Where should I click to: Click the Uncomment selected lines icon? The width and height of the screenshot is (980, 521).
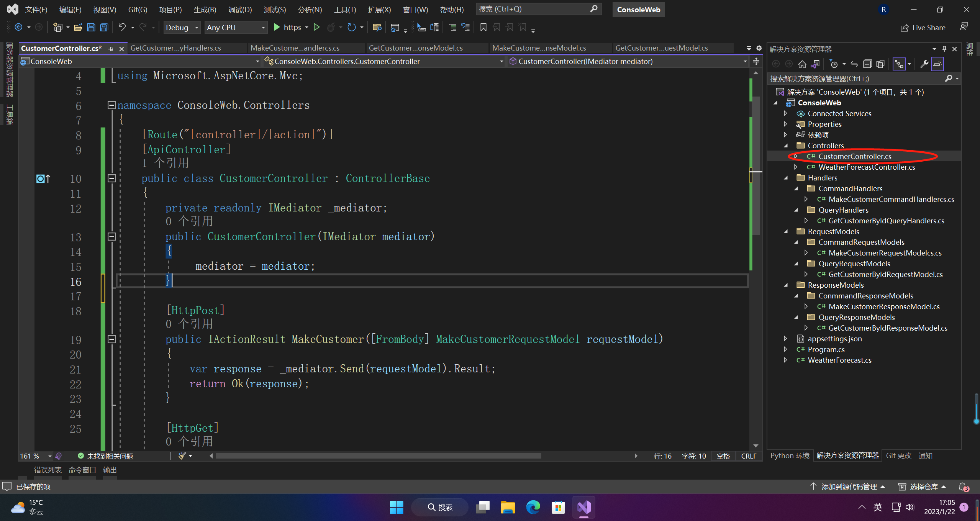[465, 27]
